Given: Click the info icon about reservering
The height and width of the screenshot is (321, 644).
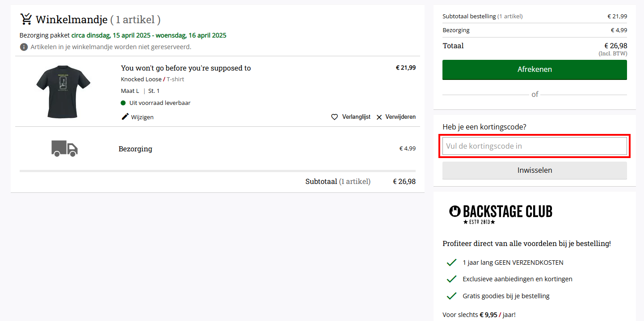Looking at the screenshot, I should [23, 46].
